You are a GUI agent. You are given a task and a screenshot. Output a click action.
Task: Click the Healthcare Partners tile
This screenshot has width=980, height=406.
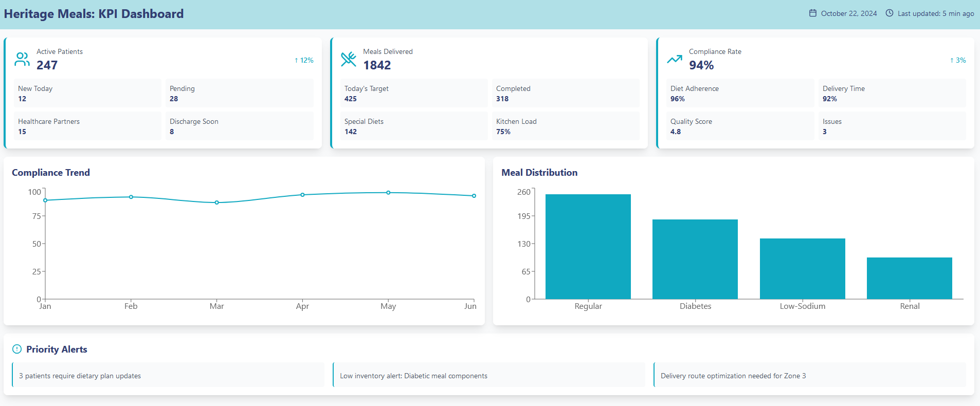click(87, 126)
